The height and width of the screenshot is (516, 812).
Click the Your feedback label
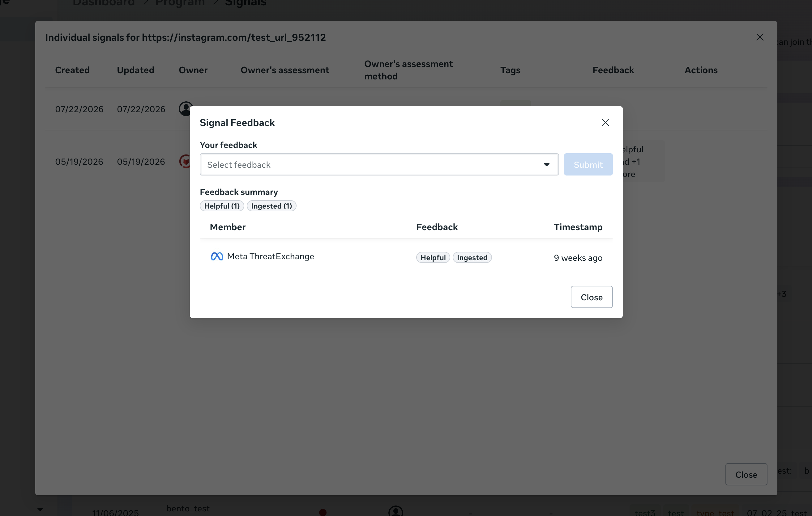click(229, 145)
